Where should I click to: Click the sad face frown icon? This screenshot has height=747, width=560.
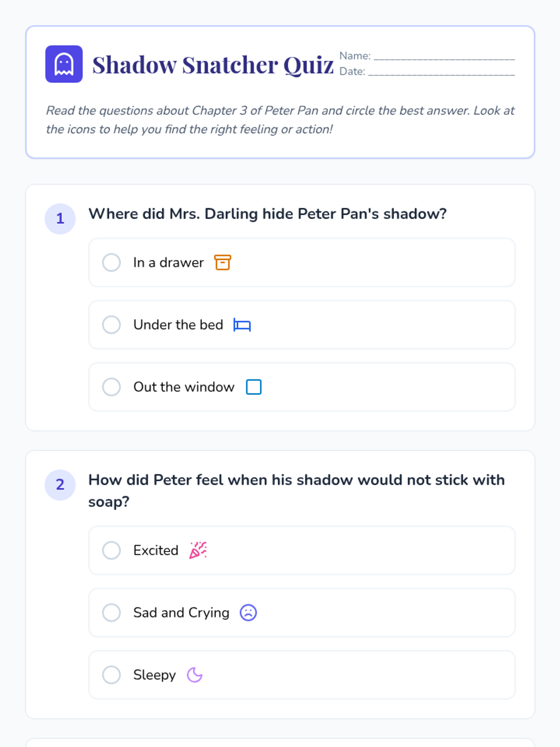(248, 613)
